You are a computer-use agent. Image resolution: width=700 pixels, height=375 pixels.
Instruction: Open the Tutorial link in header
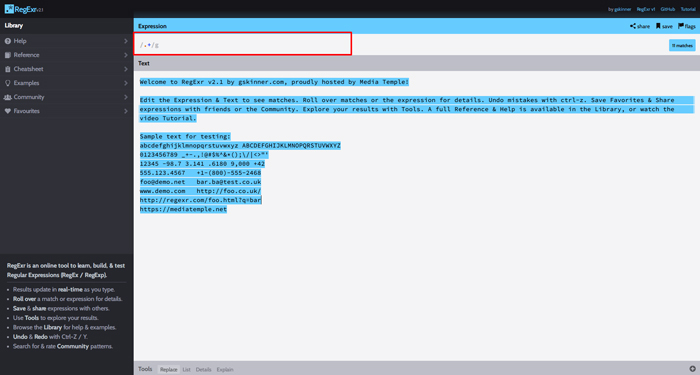pos(688,9)
